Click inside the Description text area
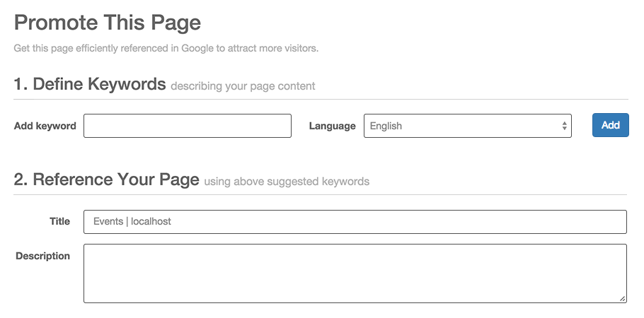The image size is (644, 318). pos(354,273)
